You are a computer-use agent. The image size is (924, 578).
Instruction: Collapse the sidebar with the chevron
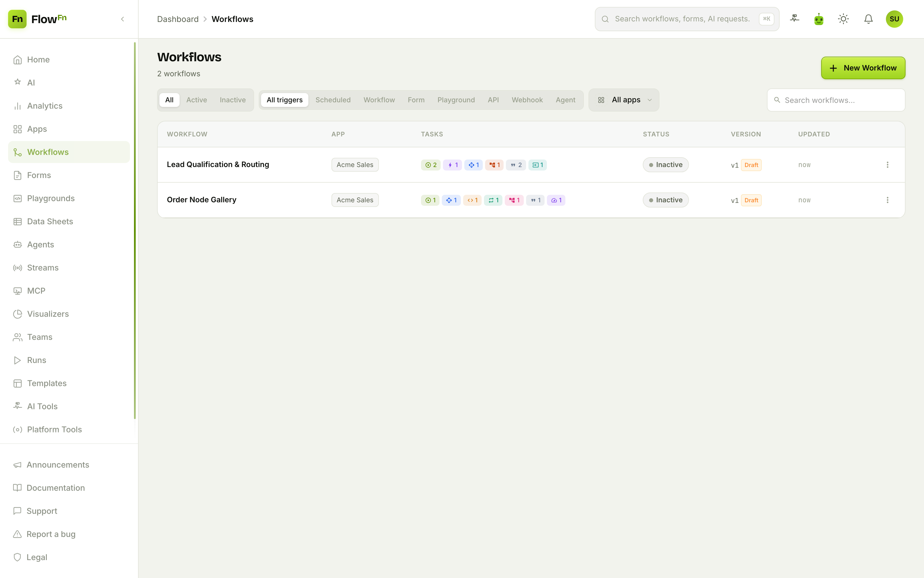[122, 19]
